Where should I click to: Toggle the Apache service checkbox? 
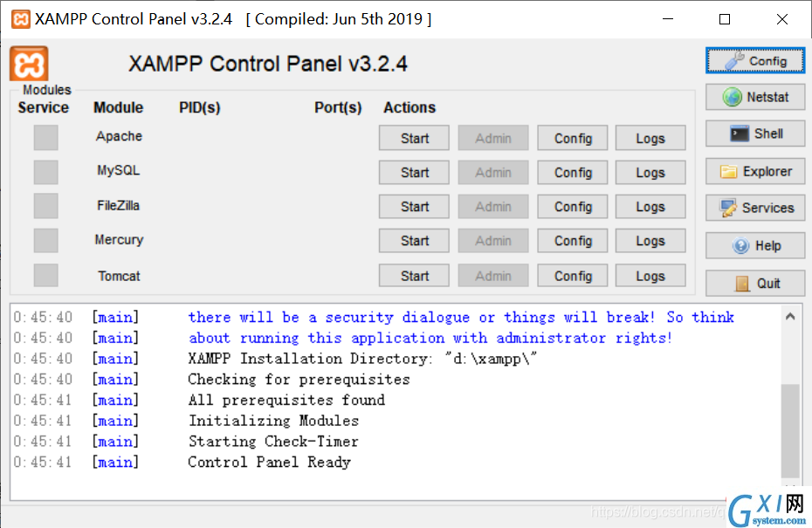coord(46,138)
